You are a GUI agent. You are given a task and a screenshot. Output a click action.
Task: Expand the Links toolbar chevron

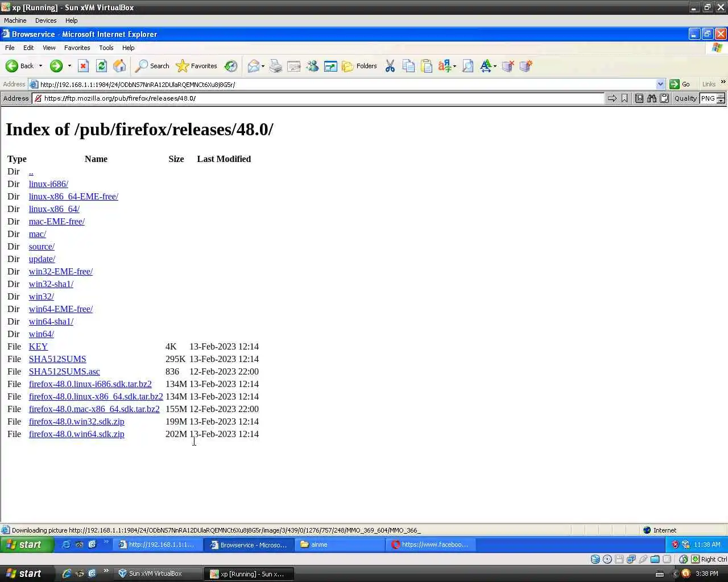723,82
